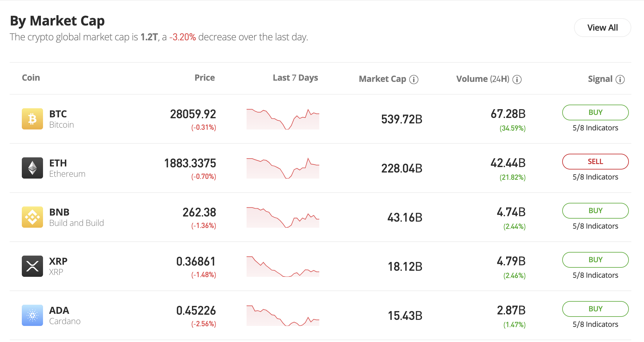Image resolution: width=644 pixels, height=342 pixels.
Task: Click the (-2.56%) price change
Action: tap(204, 324)
